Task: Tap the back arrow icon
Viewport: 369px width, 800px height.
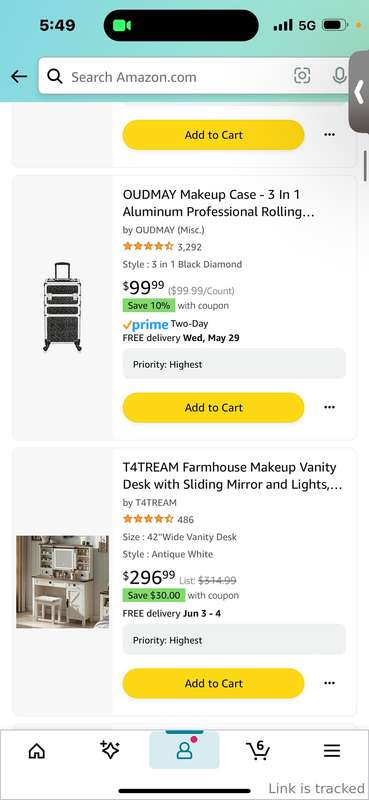Action: (x=19, y=77)
